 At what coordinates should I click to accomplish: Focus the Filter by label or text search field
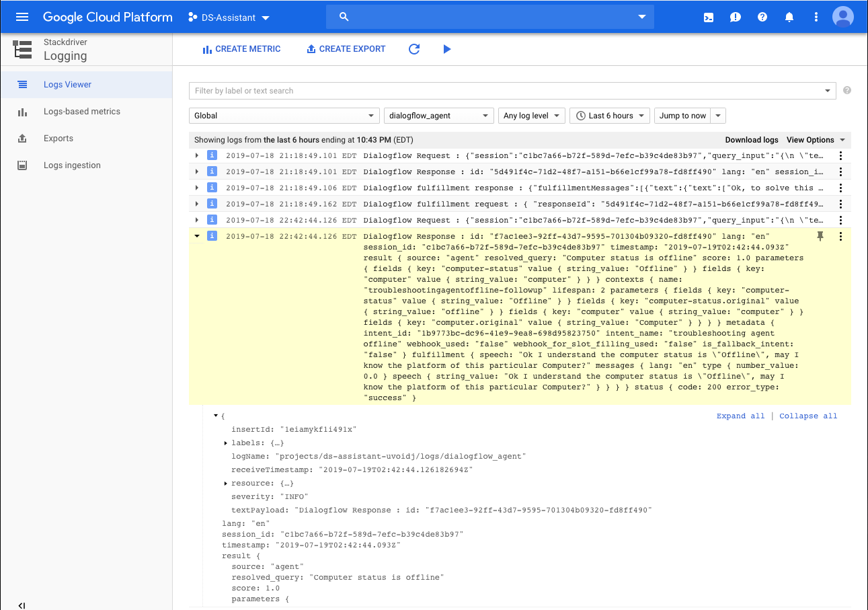508,91
